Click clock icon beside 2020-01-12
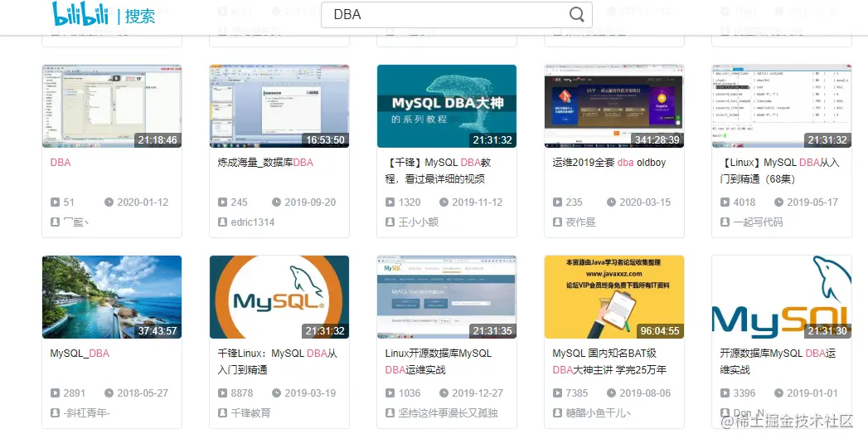Viewport: 868px width, 444px height. tap(109, 202)
